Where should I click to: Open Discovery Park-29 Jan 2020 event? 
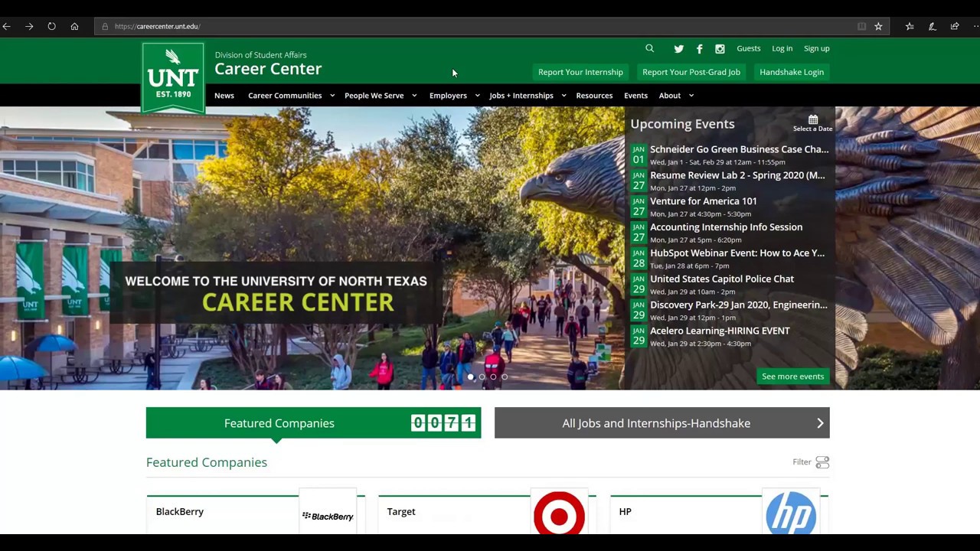click(739, 305)
